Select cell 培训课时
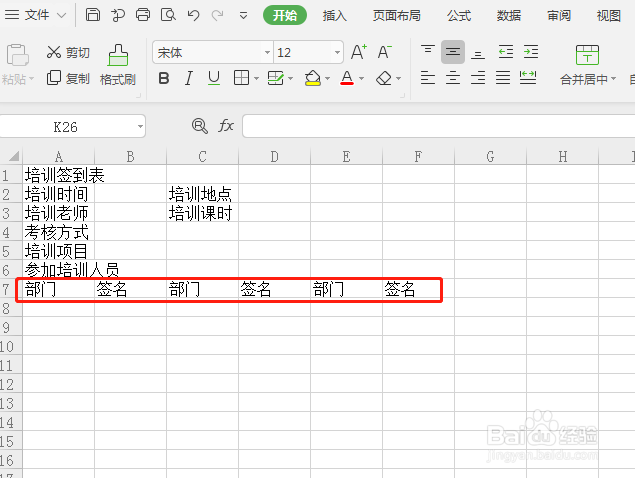 [x=200, y=213]
